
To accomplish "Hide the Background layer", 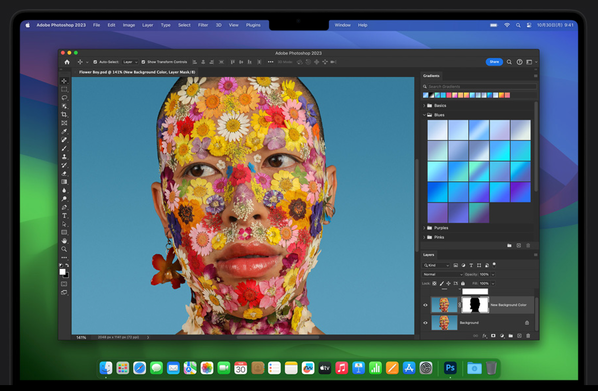I will (x=425, y=323).
